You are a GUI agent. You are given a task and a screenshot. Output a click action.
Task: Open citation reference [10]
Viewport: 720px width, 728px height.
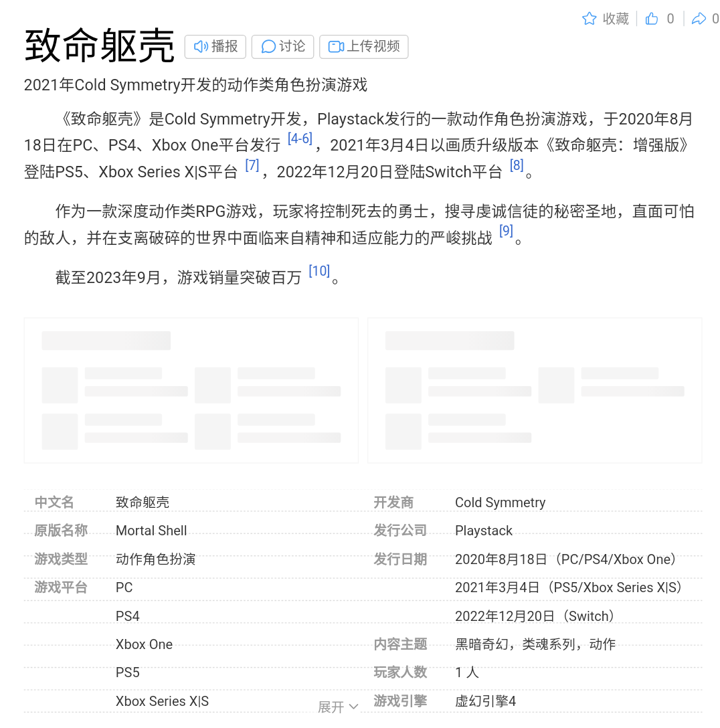[319, 271]
